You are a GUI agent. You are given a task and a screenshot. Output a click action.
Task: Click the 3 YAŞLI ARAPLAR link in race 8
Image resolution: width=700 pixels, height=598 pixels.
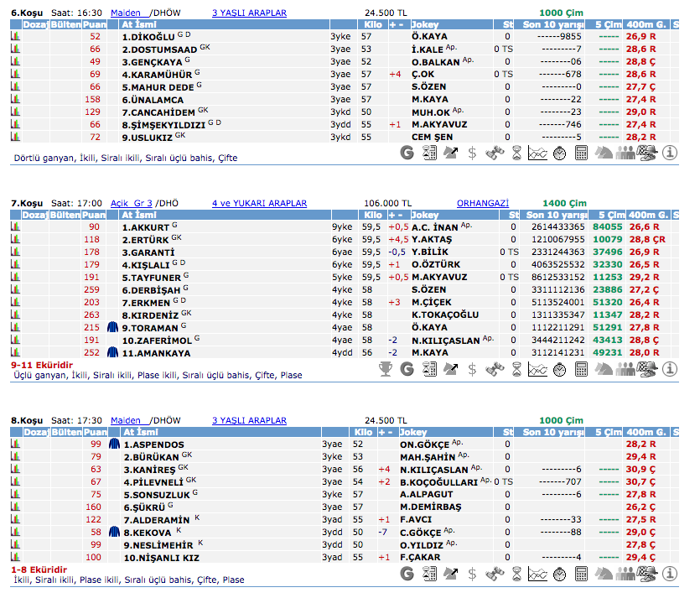click(249, 420)
